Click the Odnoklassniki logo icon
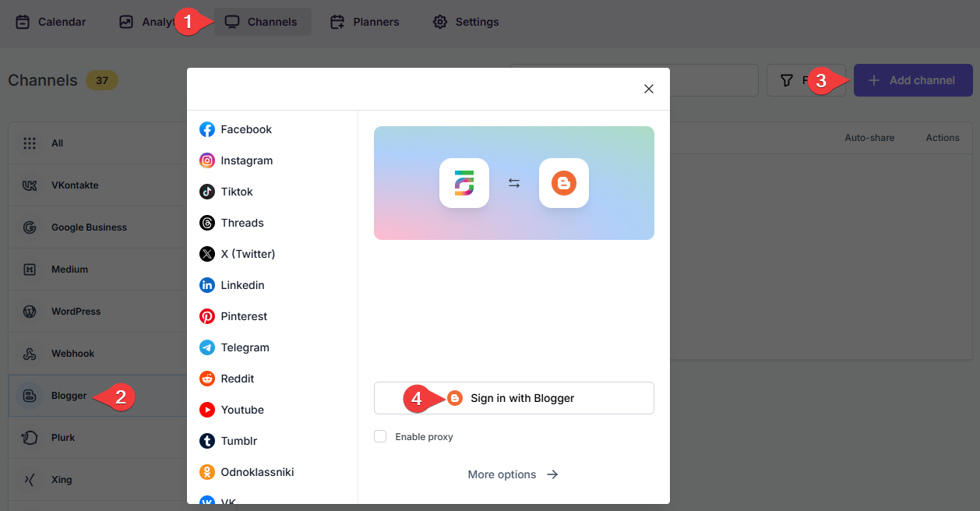The image size is (980, 511). pos(207,472)
